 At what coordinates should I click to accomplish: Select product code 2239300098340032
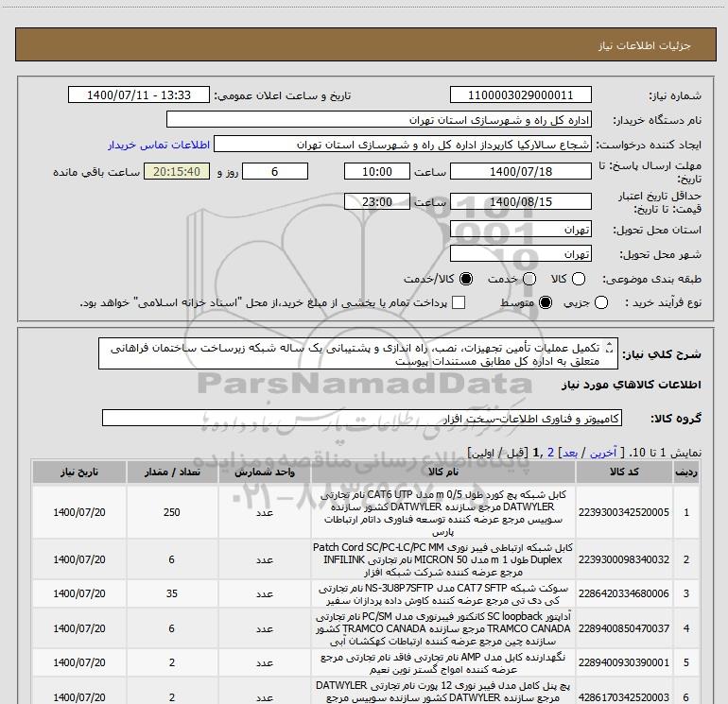624,559
